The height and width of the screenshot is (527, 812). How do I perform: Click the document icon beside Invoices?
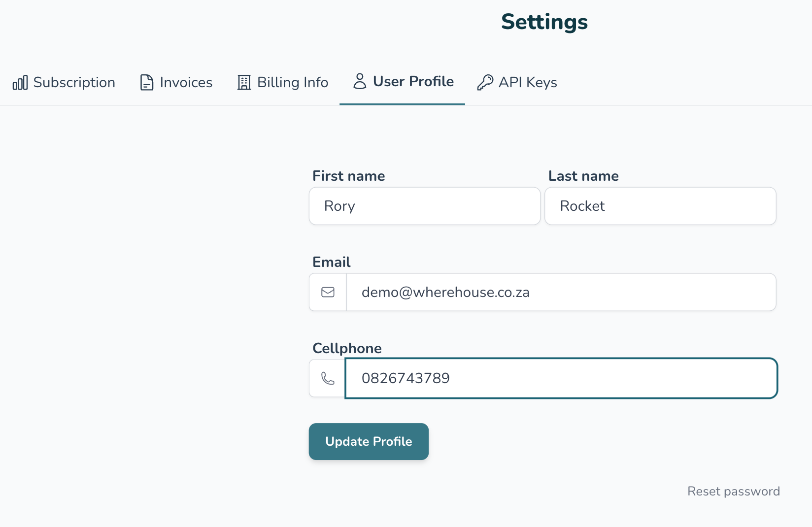pyautogui.click(x=146, y=83)
